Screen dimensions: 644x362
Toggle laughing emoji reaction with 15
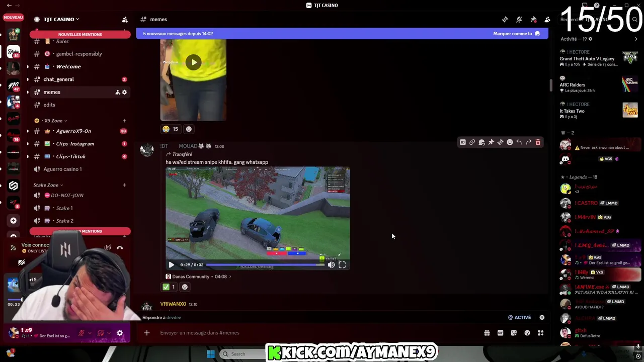(x=170, y=129)
